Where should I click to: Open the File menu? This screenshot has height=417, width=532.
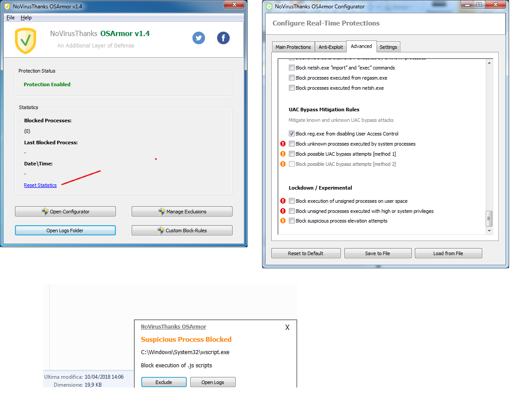click(11, 18)
